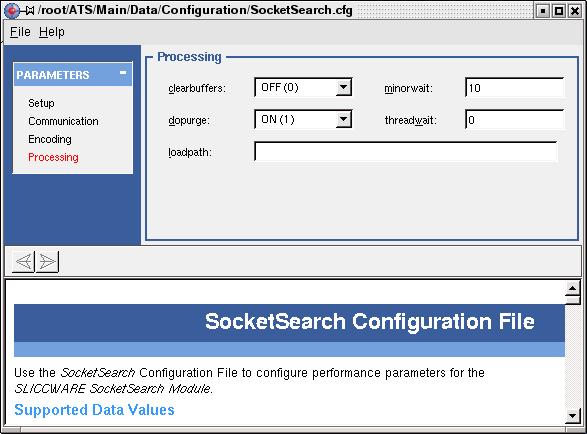Image resolution: width=587 pixels, height=434 pixels.
Task: Open the clearbuffers dropdown arrow
Action: click(343, 87)
